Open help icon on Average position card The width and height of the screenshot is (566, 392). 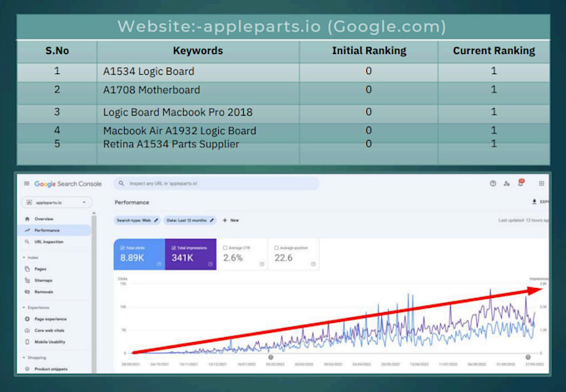tap(313, 264)
